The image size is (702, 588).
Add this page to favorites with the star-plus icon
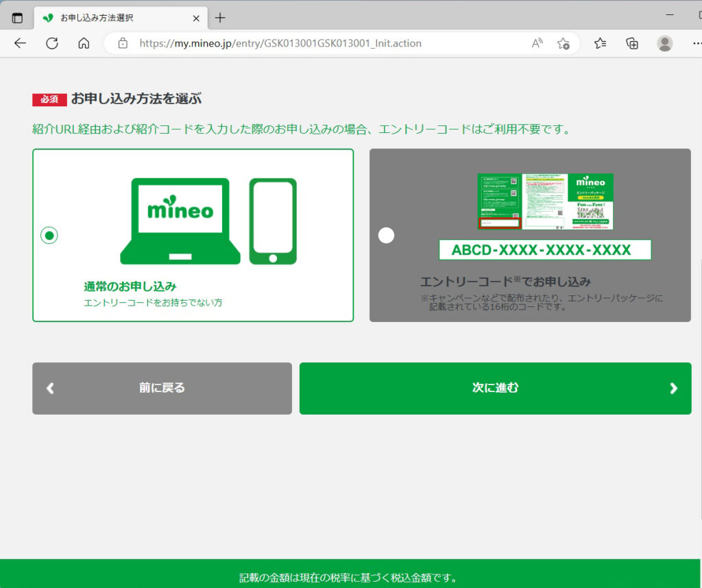[564, 43]
